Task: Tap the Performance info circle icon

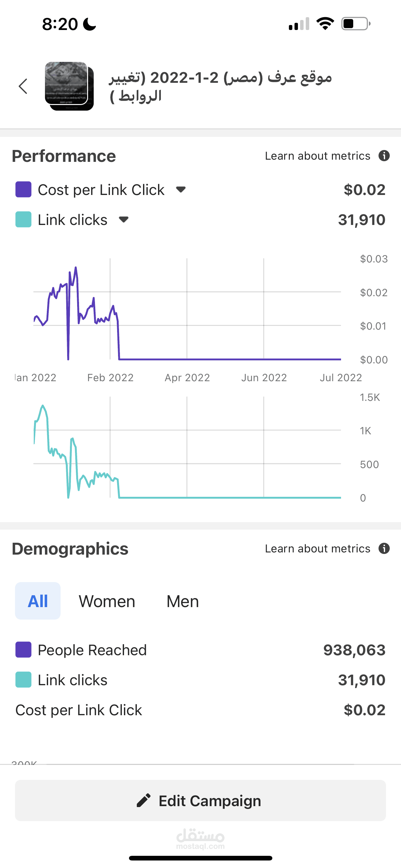Action: click(384, 156)
